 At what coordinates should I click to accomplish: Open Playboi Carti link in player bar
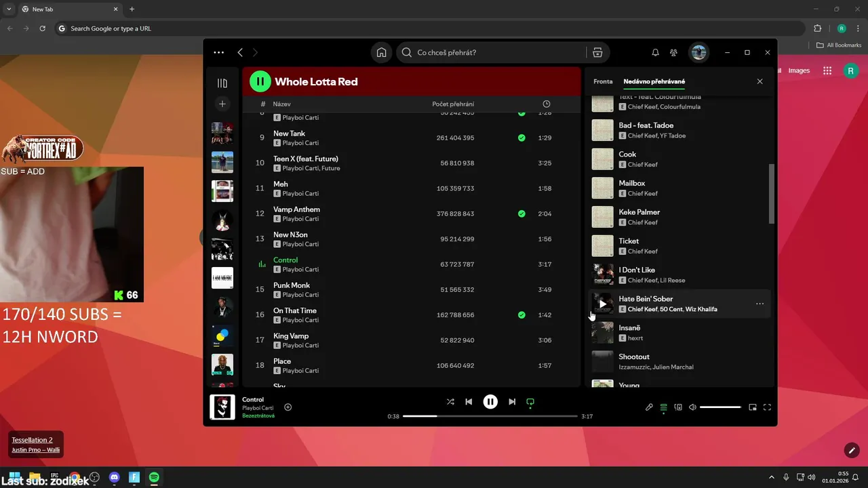pyautogui.click(x=258, y=408)
